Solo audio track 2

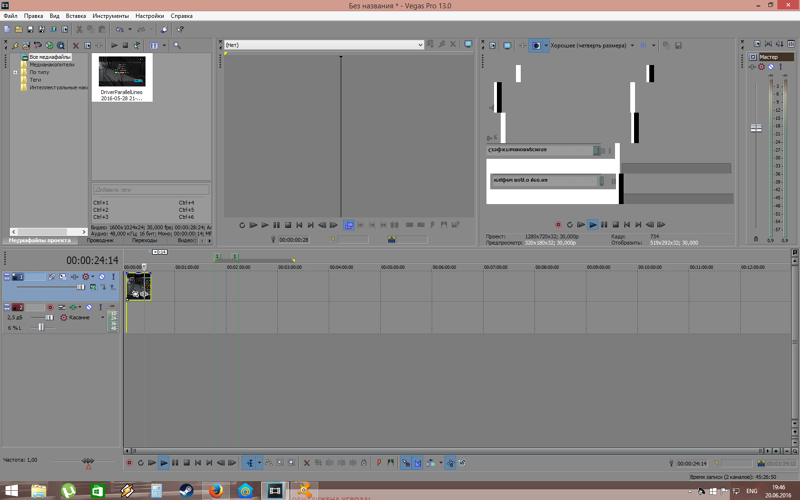pyautogui.click(x=100, y=307)
